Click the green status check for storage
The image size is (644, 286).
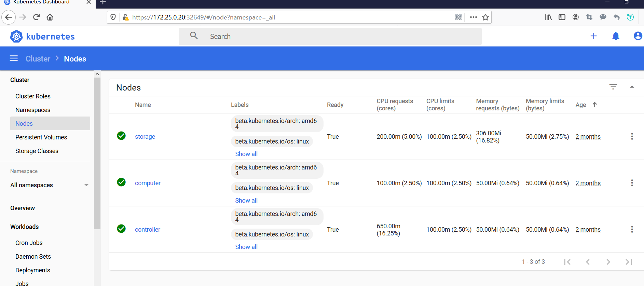(x=121, y=136)
